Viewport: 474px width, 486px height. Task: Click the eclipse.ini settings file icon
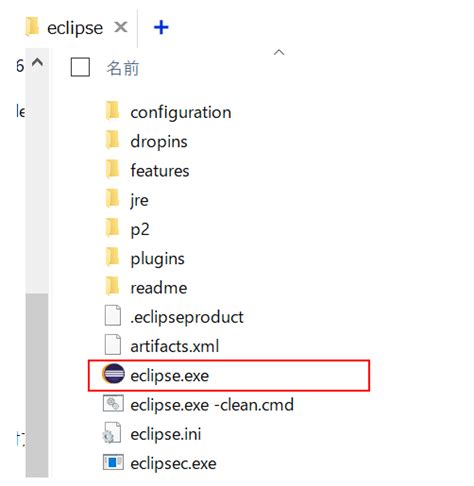112,433
